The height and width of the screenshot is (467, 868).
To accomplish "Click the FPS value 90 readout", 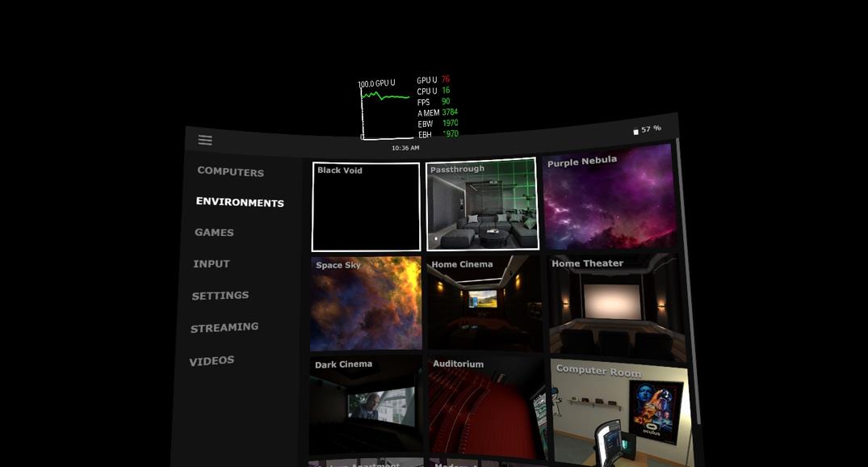I will pyautogui.click(x=446, y=101).
